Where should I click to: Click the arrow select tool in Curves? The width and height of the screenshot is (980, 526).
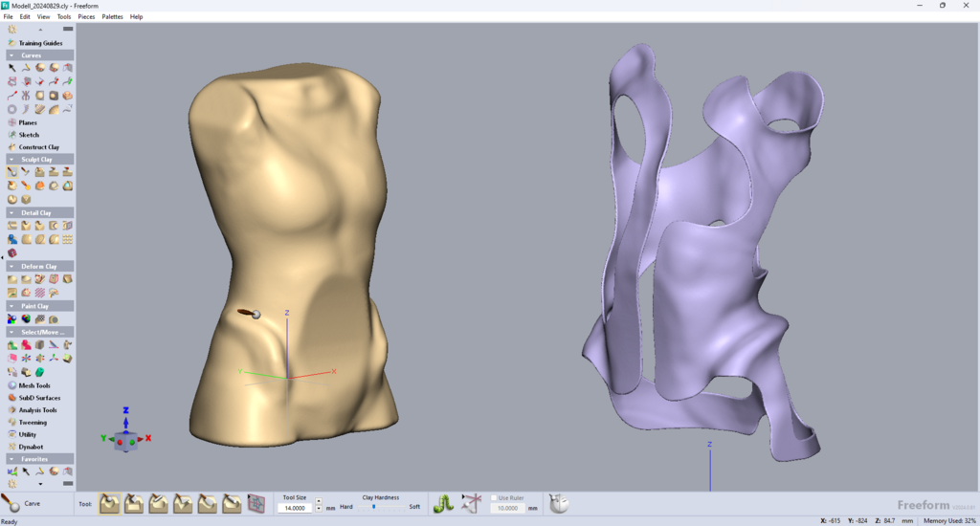click(x=11, y=68)
